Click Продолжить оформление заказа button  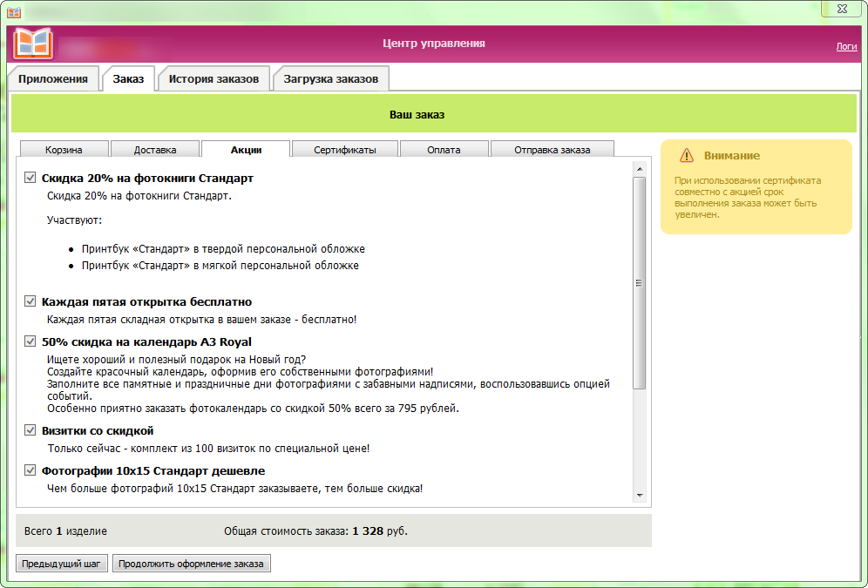coord(192,564)
